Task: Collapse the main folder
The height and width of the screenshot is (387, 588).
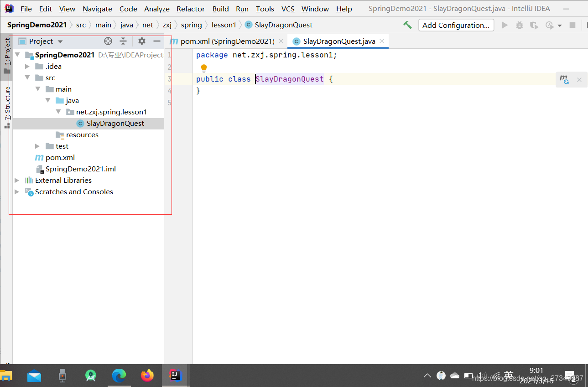Action: (x=38, y=89)
